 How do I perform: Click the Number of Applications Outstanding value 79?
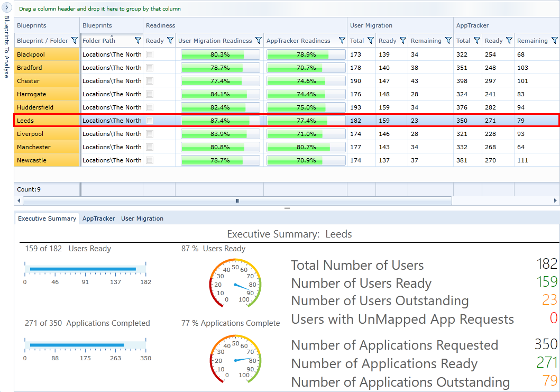pos(549,380)
